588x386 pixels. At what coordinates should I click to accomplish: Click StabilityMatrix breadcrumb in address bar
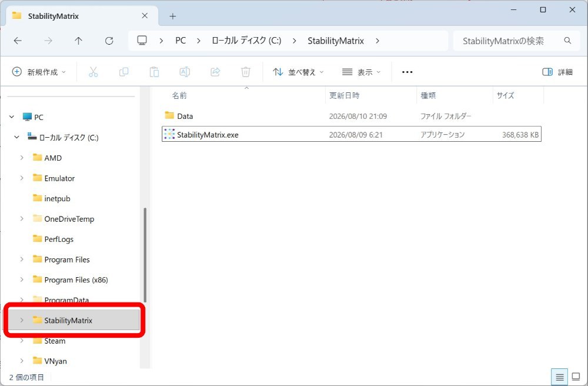pos(336,41)
